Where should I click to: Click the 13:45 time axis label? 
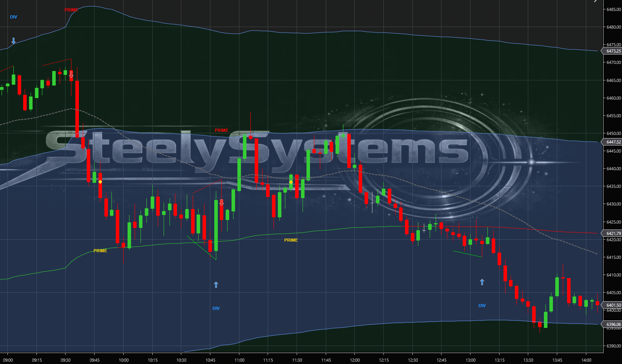click(557, 360)
